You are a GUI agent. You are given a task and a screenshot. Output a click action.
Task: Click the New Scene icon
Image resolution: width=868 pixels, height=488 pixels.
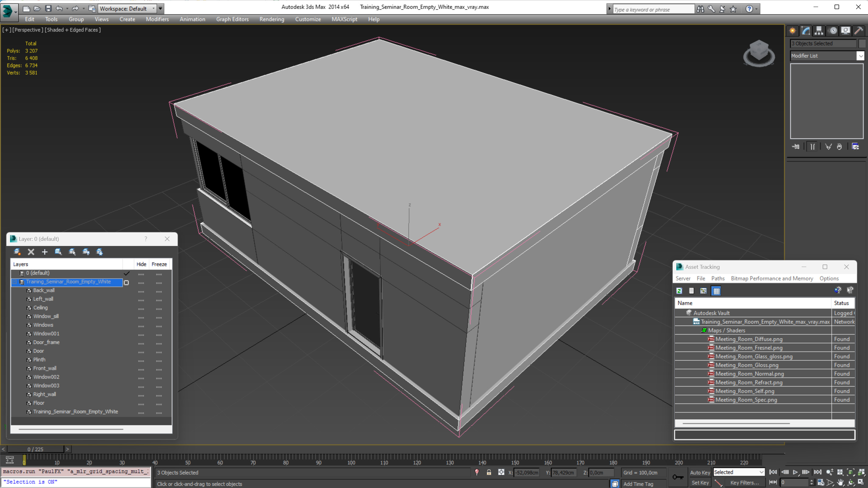(x=26, y=9)
